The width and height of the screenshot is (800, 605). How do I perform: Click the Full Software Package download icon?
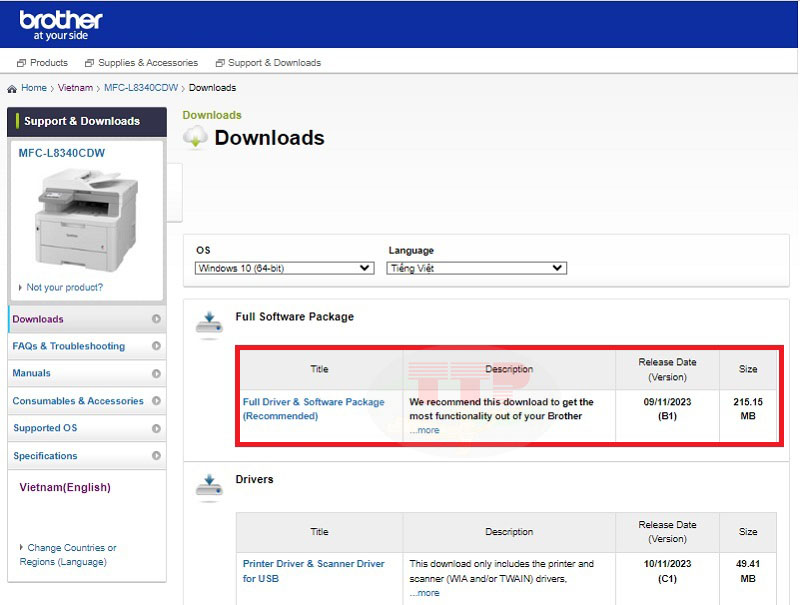tap(209, 322)
